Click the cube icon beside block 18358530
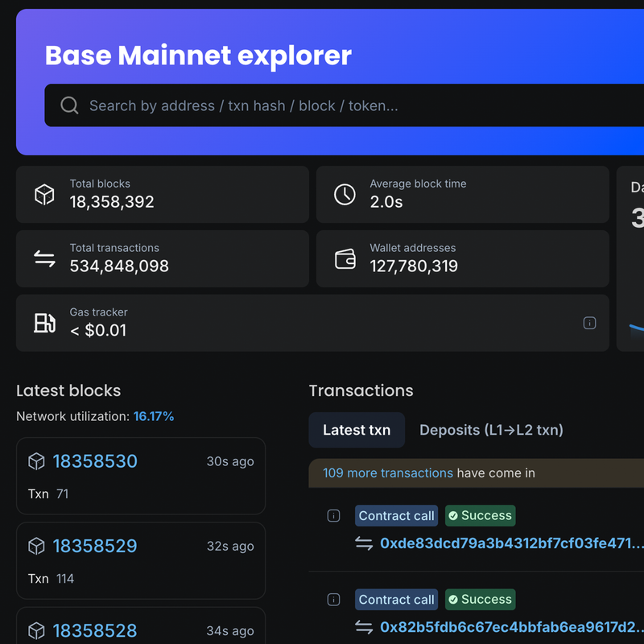Image resolution: width=644 pixels, height=644 pixels. pyautogui.click(x=36, y=461)
